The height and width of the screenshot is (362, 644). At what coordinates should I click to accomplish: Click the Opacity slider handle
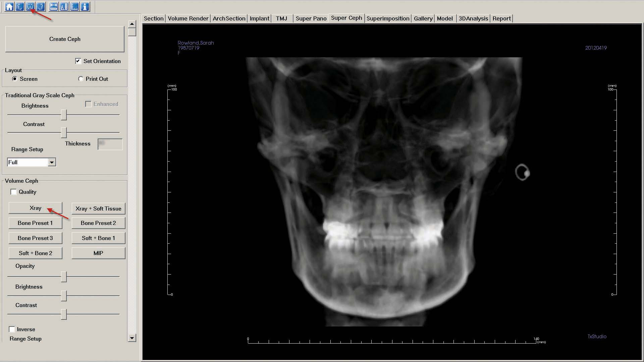pos(64,277)
